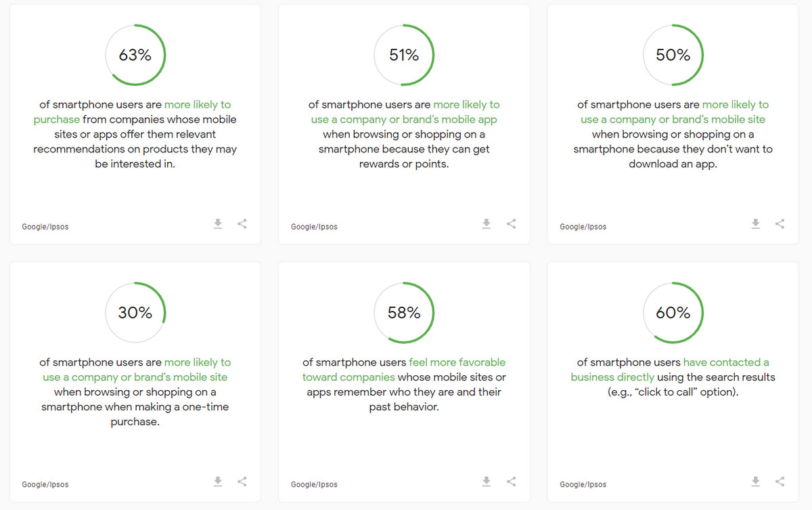Download the 63% relevant recommendations stat card

(x=218, y=224)
